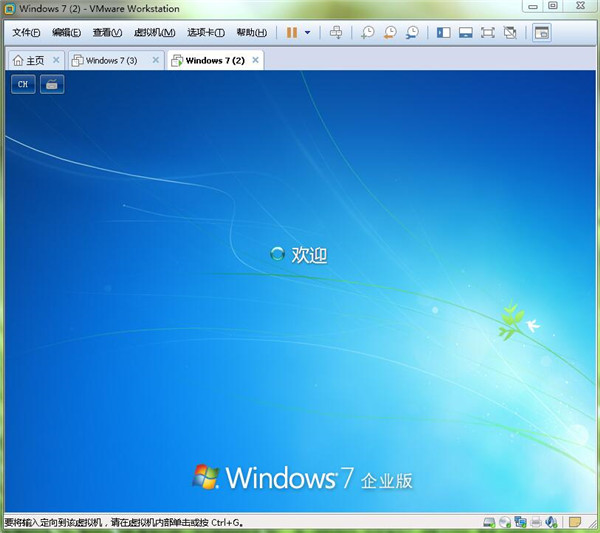Toggle the thumbnail bar view icon
600x533 pixels.
(465, 33)
